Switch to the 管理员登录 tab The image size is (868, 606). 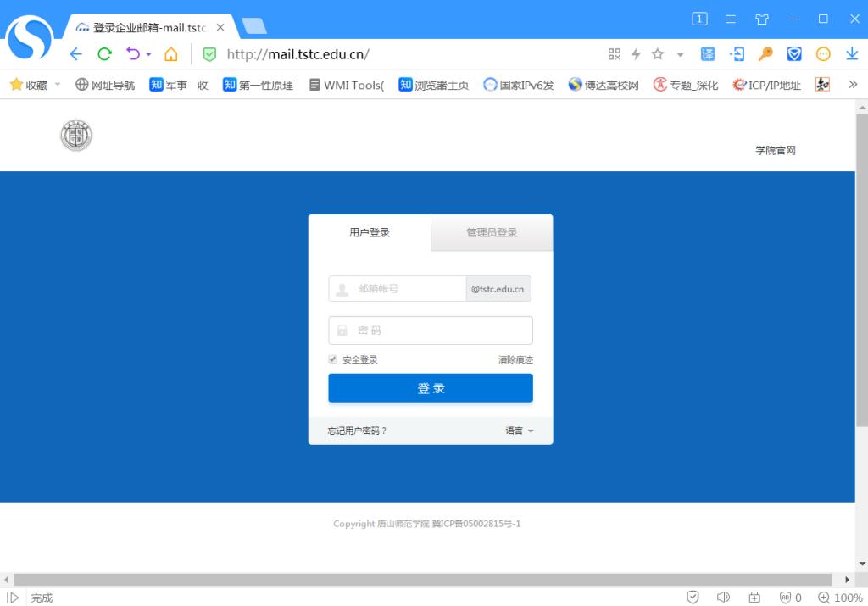tap(492, 232)
